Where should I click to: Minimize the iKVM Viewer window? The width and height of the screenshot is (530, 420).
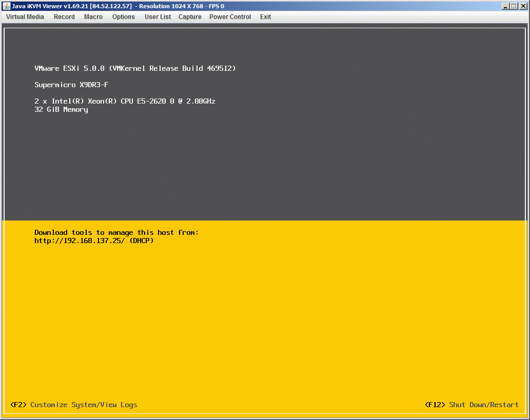pyautogui.click(x=506, y=6)
